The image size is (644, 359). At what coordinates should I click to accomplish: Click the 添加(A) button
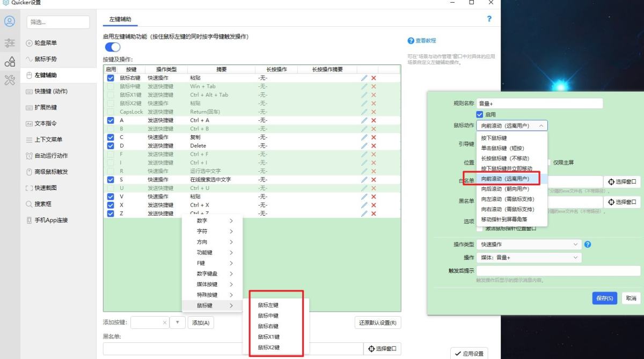[201, 323]
